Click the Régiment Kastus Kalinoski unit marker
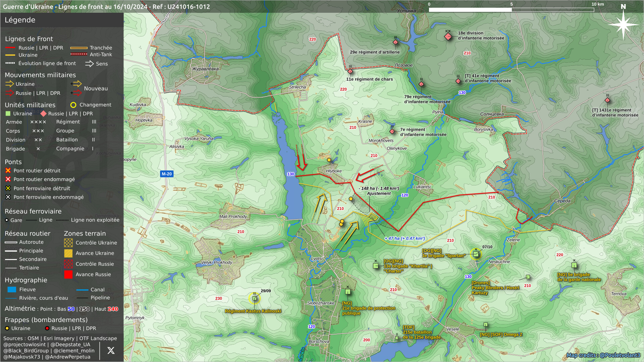This screenshot has width=644, height=362. pyautogui.click(x=255, y=298)
